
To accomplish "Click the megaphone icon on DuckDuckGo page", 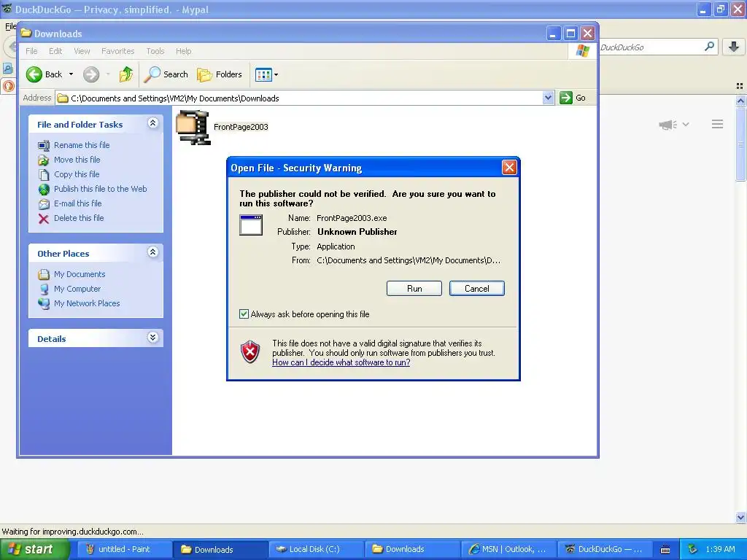I will pos(668,125).
